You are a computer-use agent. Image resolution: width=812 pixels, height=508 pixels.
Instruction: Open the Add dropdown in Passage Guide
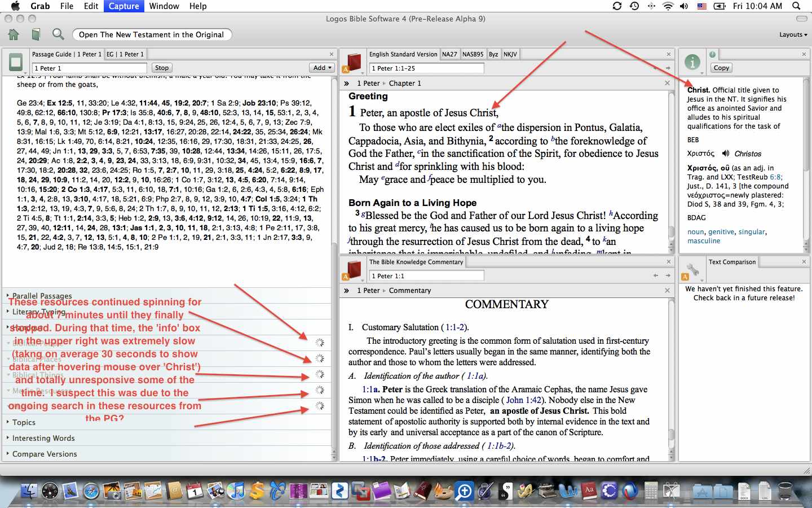point(323,68)
